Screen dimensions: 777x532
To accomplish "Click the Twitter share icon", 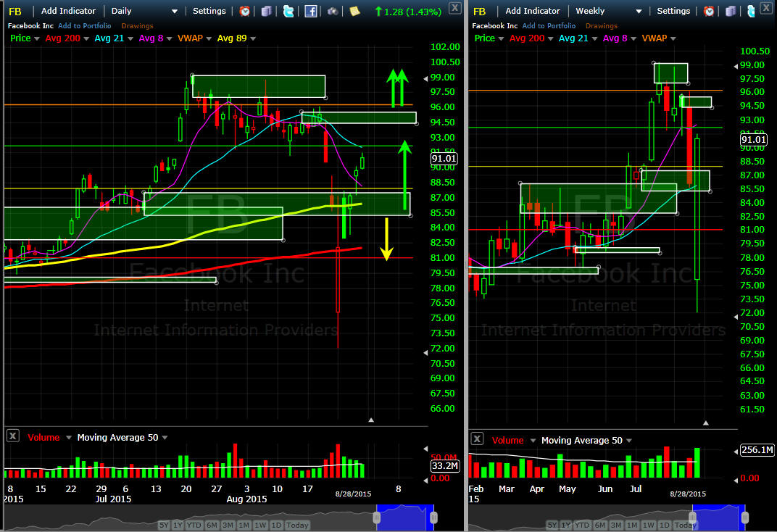I will coord(288,11).
